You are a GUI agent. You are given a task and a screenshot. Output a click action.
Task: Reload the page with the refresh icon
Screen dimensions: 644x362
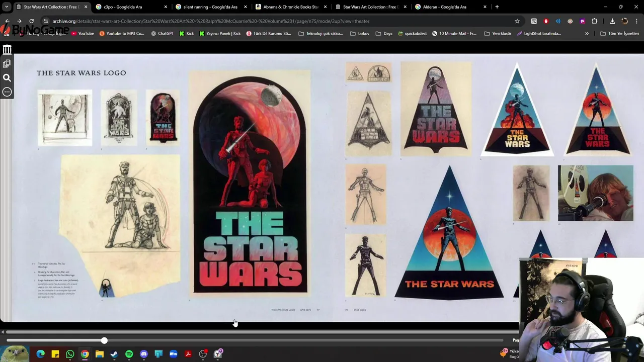tap(31, 21)
